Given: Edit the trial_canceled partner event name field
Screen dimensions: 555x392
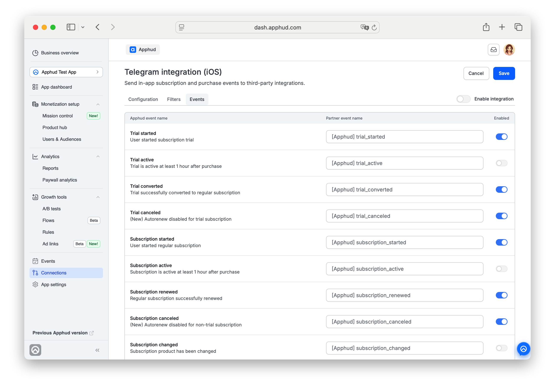Looking at the screenshot, I should pyautogui.click(x=404, y=216).
